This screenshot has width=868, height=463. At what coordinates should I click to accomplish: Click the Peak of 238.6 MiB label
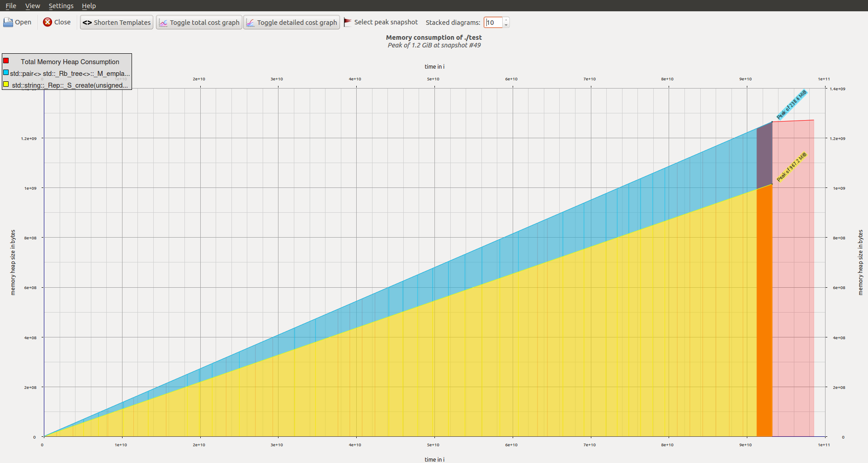point(792,105)
